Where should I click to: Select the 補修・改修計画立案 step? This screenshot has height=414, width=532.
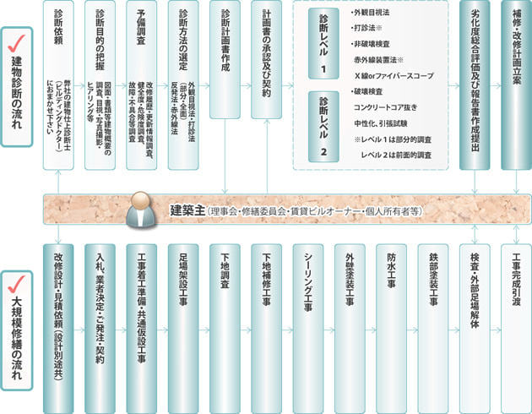(x=517, y=84)
